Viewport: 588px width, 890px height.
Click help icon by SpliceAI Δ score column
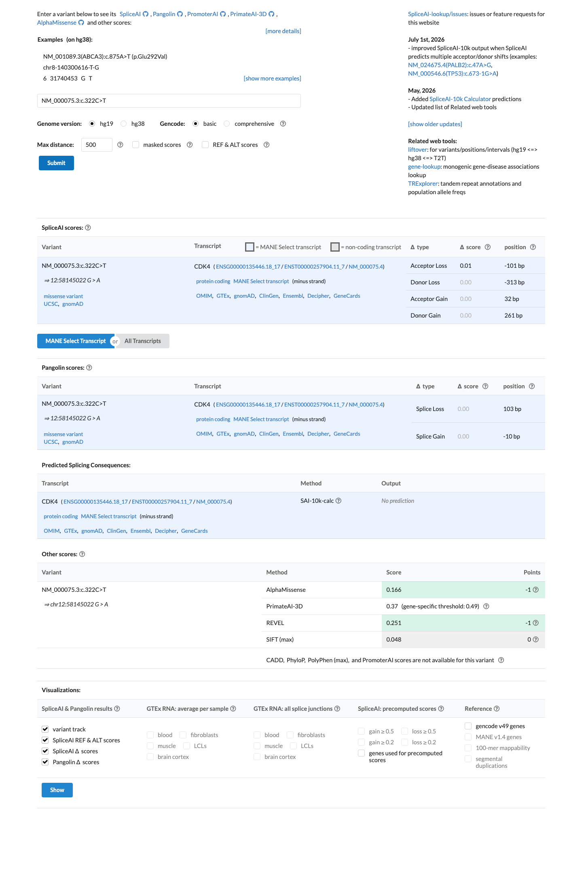[488, 247]
